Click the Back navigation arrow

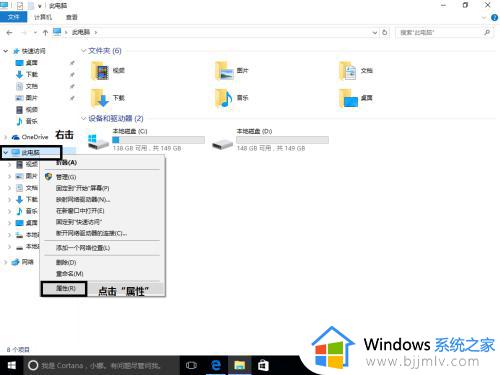[9, 33]
